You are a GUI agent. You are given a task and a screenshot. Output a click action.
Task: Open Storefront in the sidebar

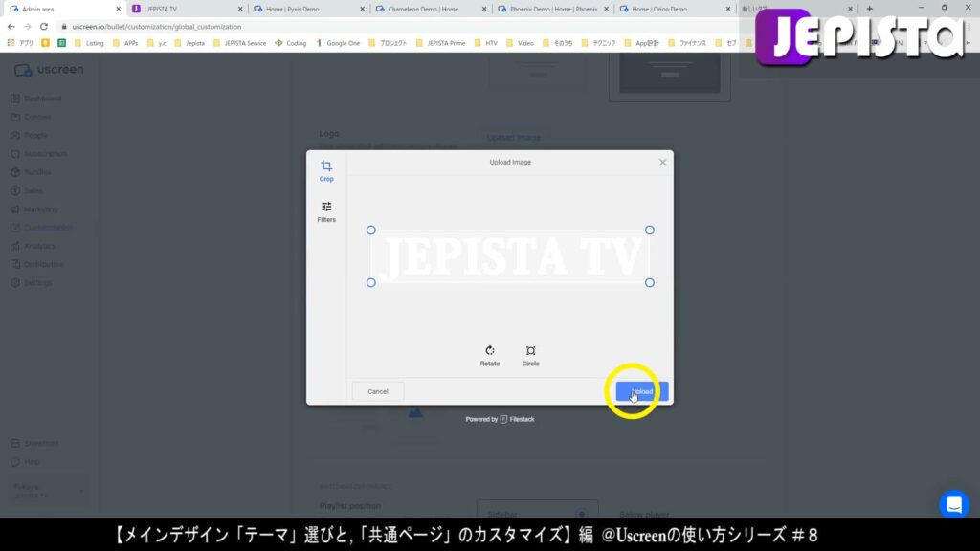click(x=35, y=444)
